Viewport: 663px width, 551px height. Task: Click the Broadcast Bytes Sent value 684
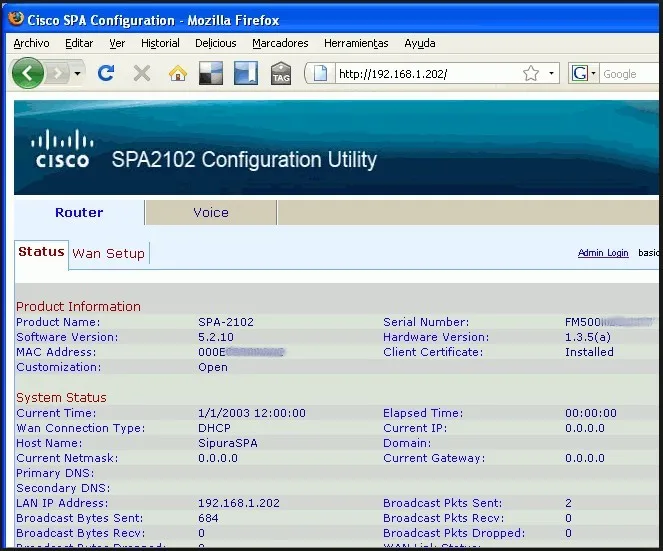pyautogui.click(x=208, y=518)
